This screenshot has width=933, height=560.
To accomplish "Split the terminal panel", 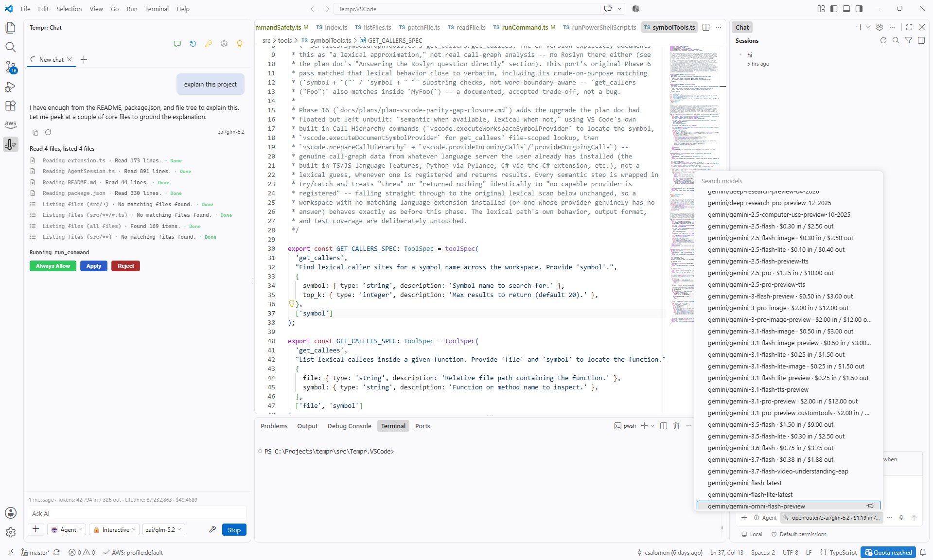I will [x=664, y=426].
